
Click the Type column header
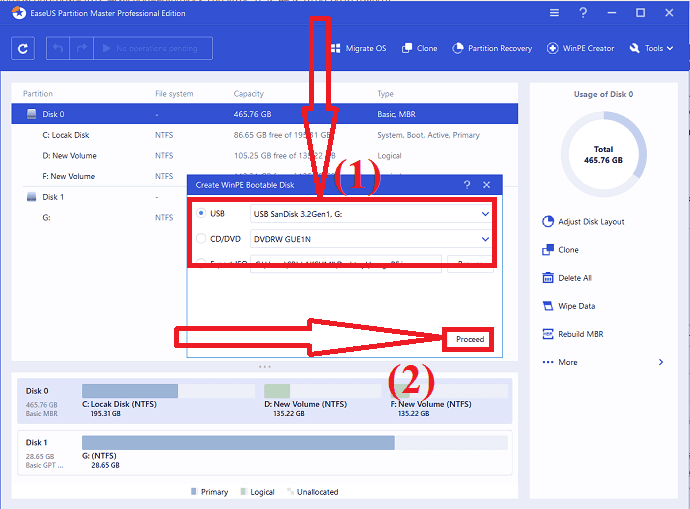pos(385,94)
